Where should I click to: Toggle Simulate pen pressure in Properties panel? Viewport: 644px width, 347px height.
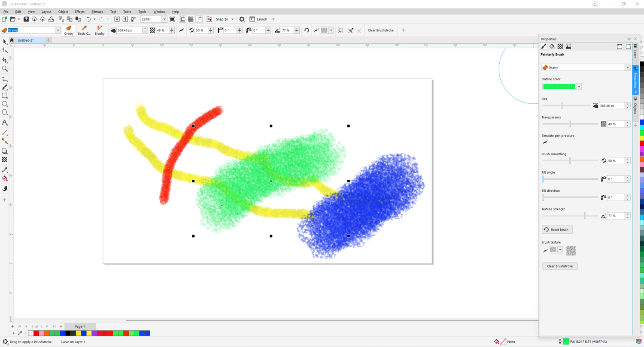[545, 142]
